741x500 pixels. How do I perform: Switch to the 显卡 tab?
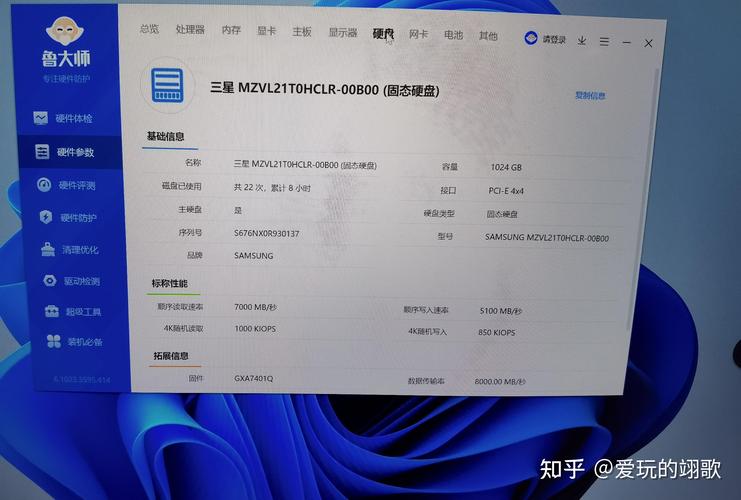pos(266,31)
